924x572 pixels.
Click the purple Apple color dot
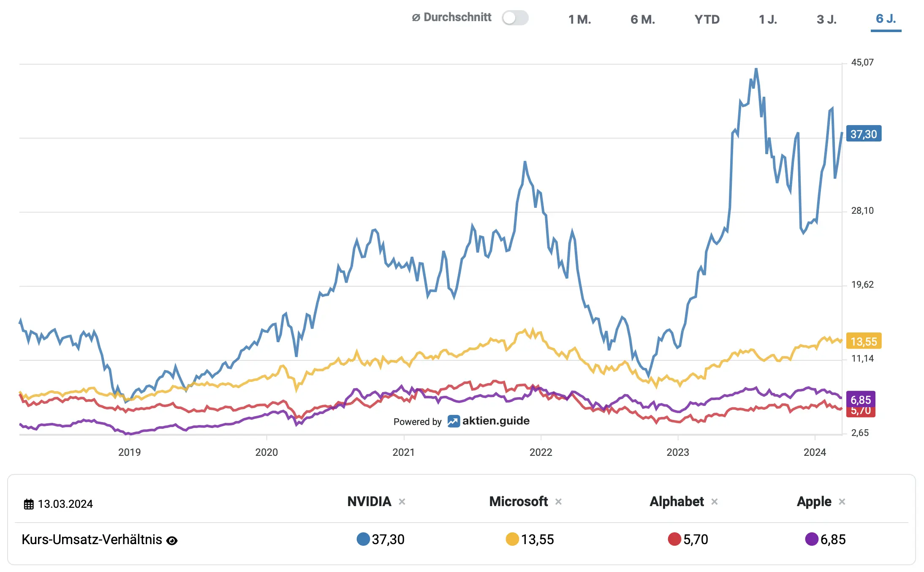pyautogui.click(x=812, y=539)
